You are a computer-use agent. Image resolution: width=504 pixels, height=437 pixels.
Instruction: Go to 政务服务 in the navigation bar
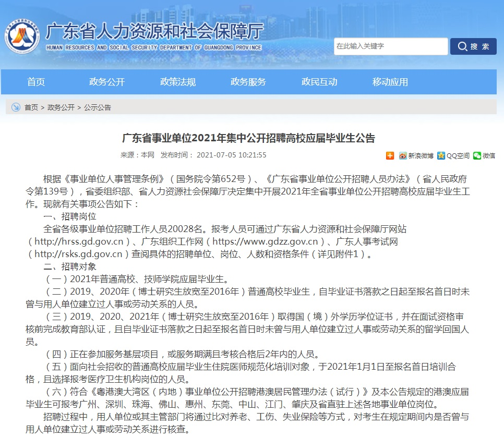[x=248, y=82]
